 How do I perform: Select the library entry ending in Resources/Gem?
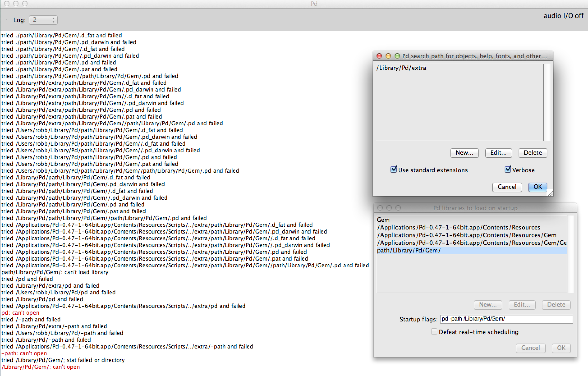(472, 235)
